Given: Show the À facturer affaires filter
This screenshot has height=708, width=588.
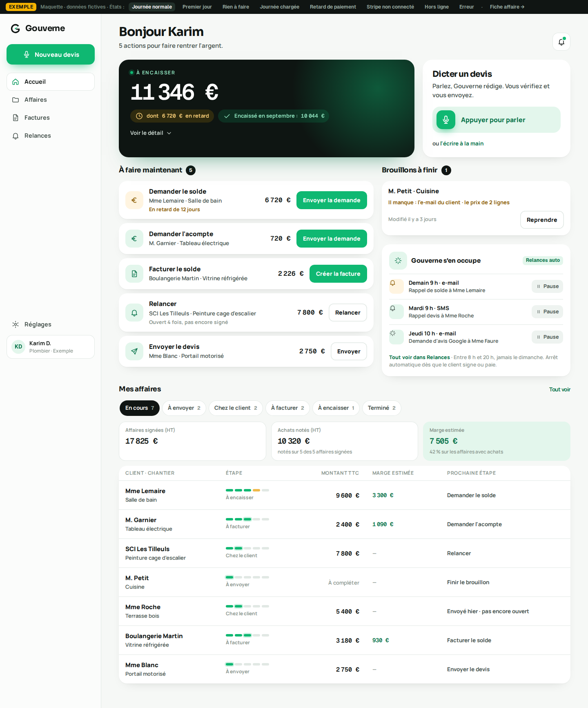Looking at the screenshot, I should coord(287,408).
